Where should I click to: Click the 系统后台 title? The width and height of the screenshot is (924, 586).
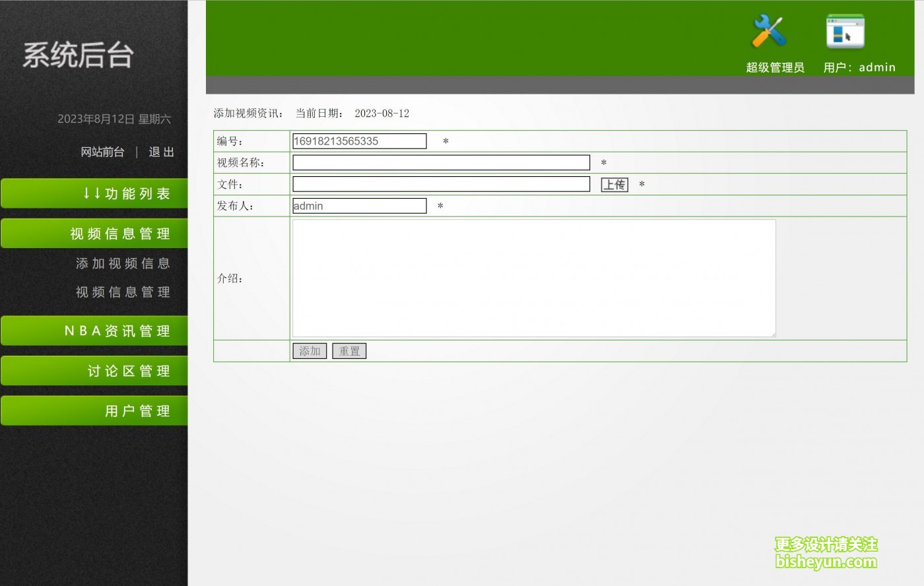click(79, 55)
